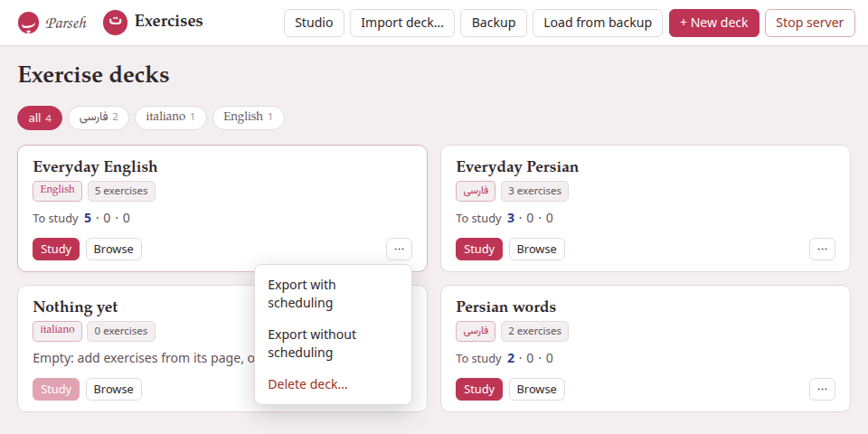
Task: Click فارسی tag on Persian words card
Action: (x=476, y=331)
